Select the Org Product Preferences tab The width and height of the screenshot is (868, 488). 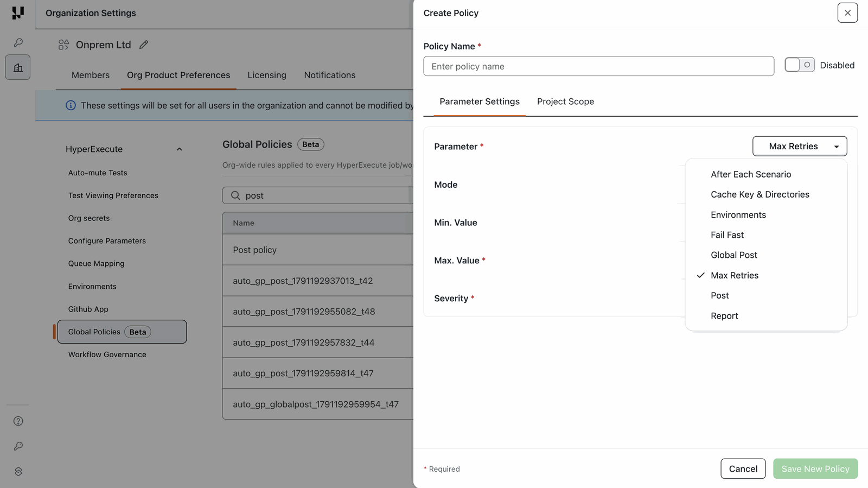(x=178, y=75)
